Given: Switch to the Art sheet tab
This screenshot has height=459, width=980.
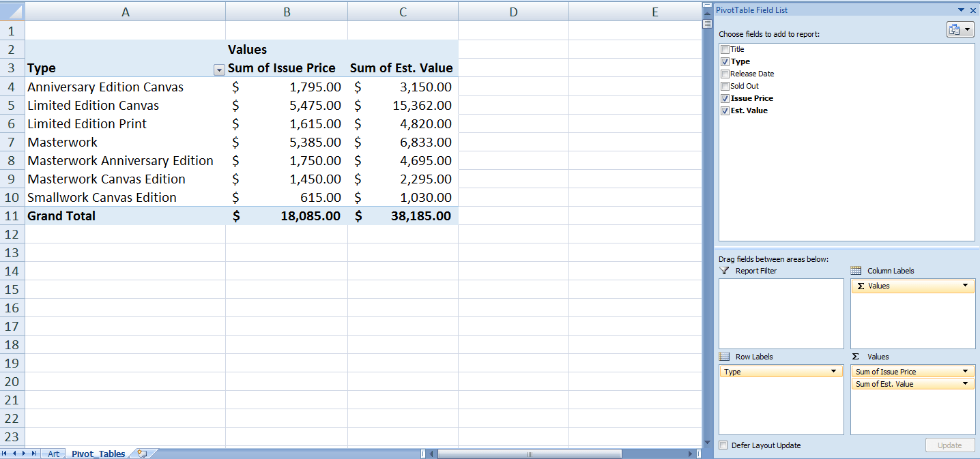Looking at the screenshot, I should tap(53, 453).
